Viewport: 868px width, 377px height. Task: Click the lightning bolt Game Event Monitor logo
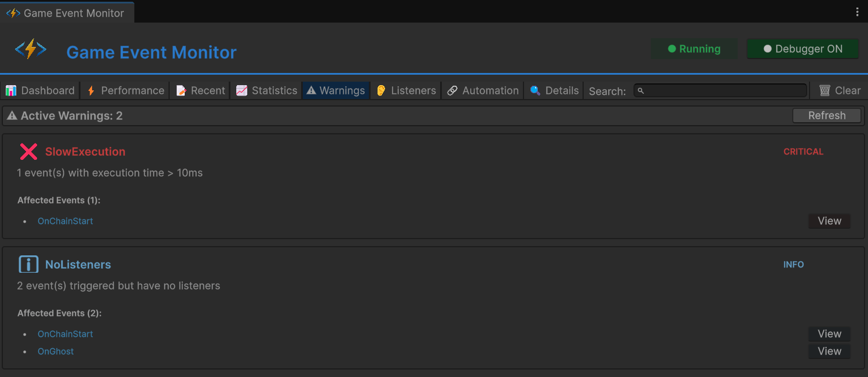pyautogui.click(x=31, y=49)
